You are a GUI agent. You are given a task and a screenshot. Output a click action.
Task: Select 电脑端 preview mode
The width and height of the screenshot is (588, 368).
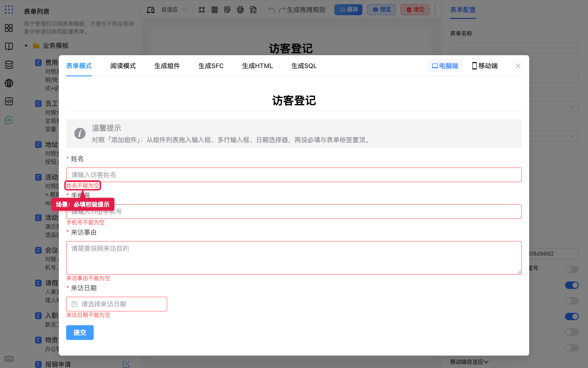tap(445, 66)
